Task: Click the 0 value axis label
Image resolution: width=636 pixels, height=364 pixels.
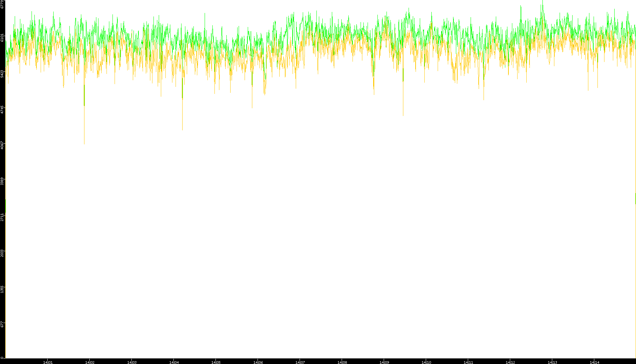Action: point(2,358)
